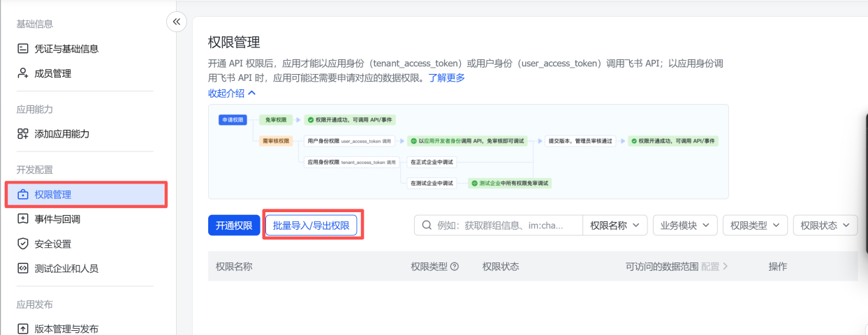The height and width of the screenshot is (335, 868).
Task: Click the 权限名称 column header
Action: coord(234,267)
